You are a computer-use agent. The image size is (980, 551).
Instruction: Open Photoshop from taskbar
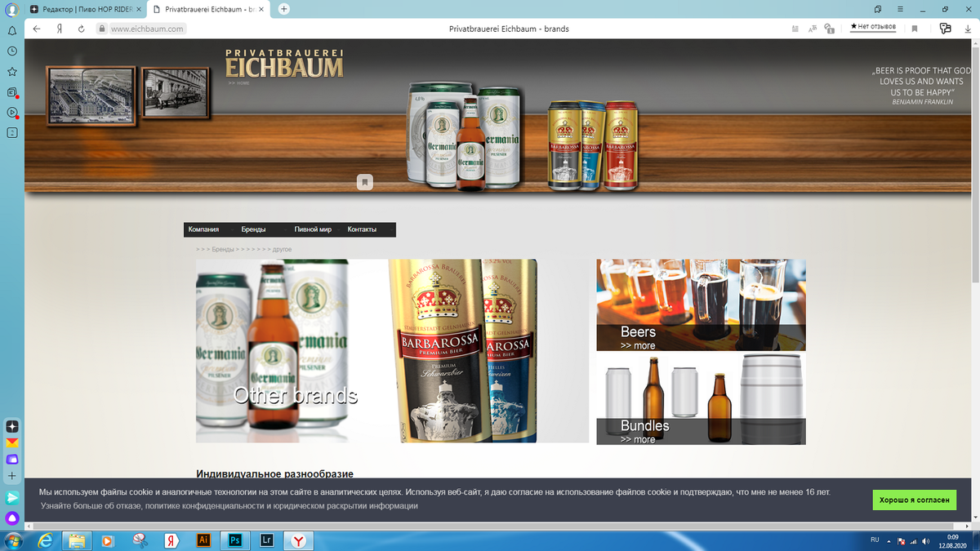[x=235, y=540]
